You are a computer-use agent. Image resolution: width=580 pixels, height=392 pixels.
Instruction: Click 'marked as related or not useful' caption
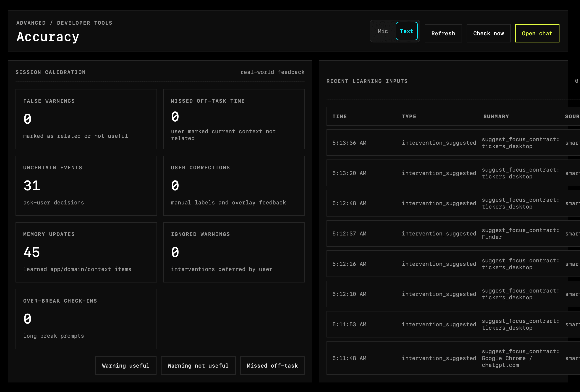click(x=76, y=136)
